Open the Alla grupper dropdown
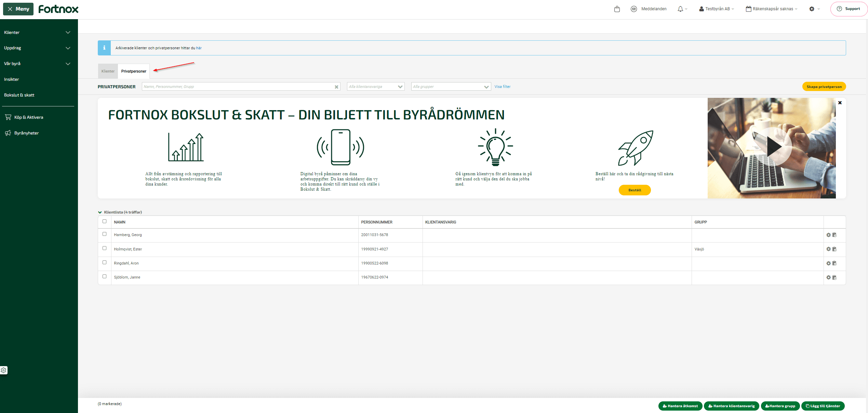The image size is (868, 413). coord(451,87)
